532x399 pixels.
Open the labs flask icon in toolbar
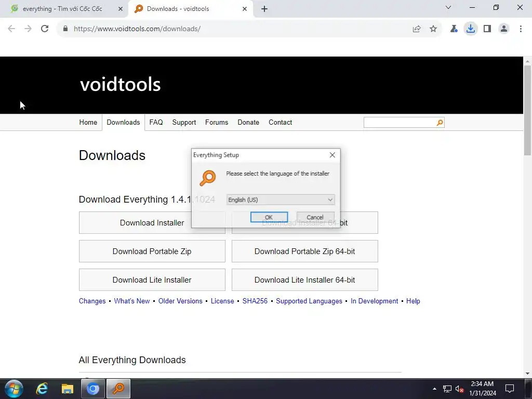pos(454,29)
